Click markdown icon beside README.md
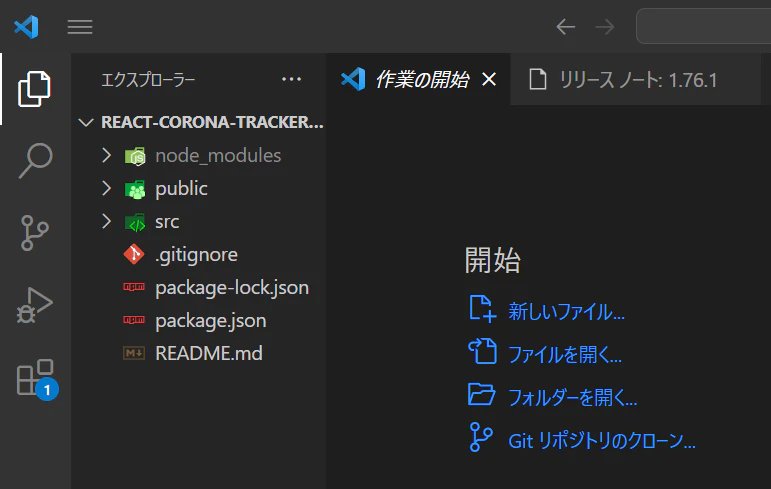This screenshot has height=489, width=771. click(134, 353)
